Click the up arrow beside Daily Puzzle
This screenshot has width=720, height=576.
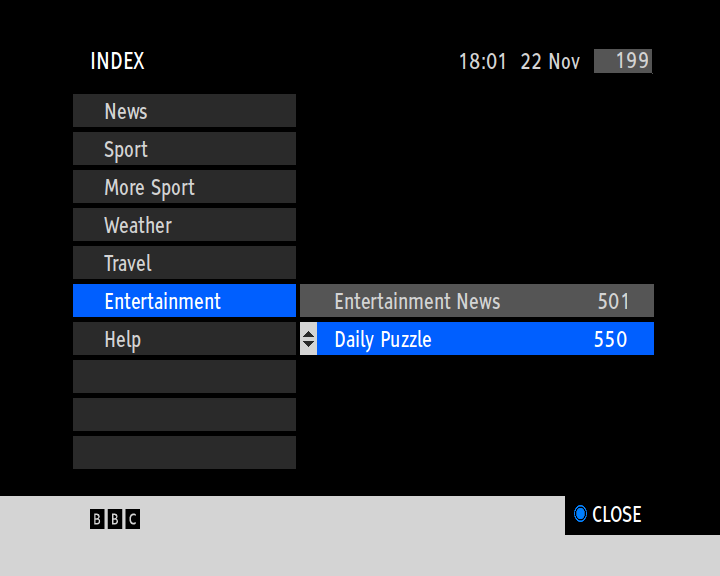point(308,333)
